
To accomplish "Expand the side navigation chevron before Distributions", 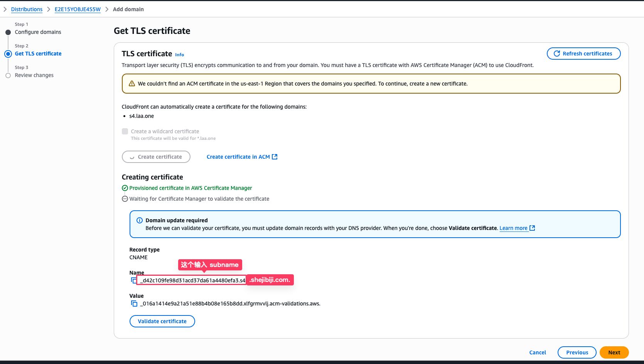I will [5, 9].
